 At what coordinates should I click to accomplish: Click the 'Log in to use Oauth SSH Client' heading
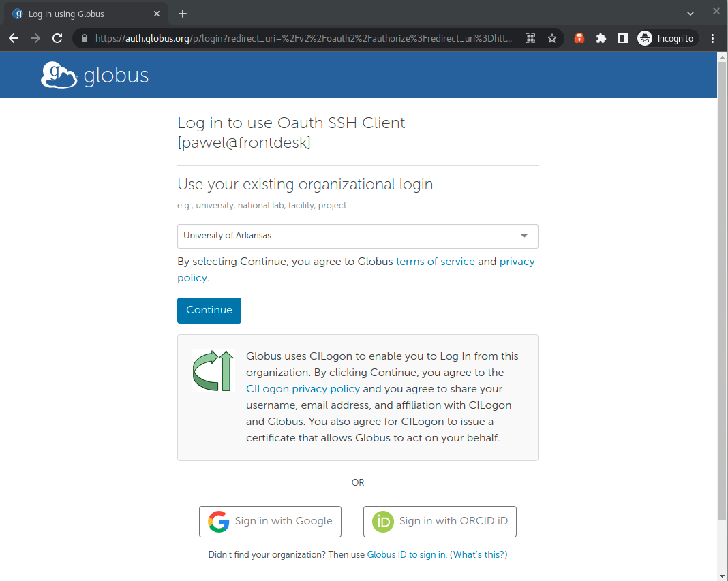click(291, 133)
